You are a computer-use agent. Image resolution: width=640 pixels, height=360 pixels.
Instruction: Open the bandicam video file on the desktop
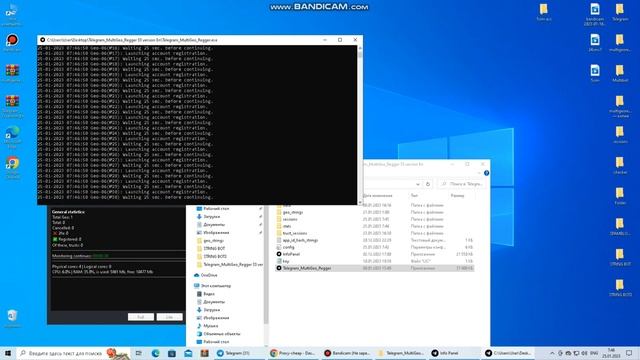click(595, 14)
